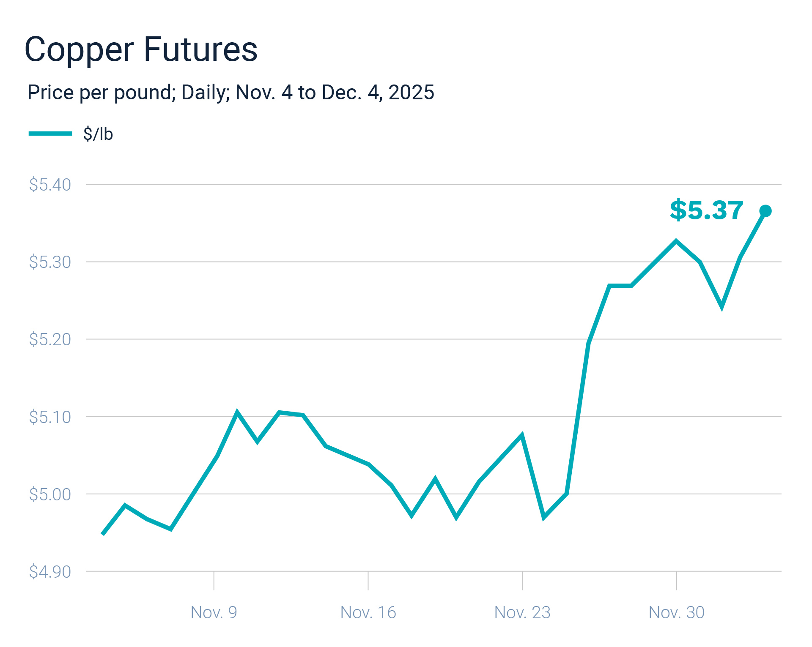Click the Nov. 23 peak before the drop
The width and height of the screenshot is (812, 647).
(x=522, y=435)
